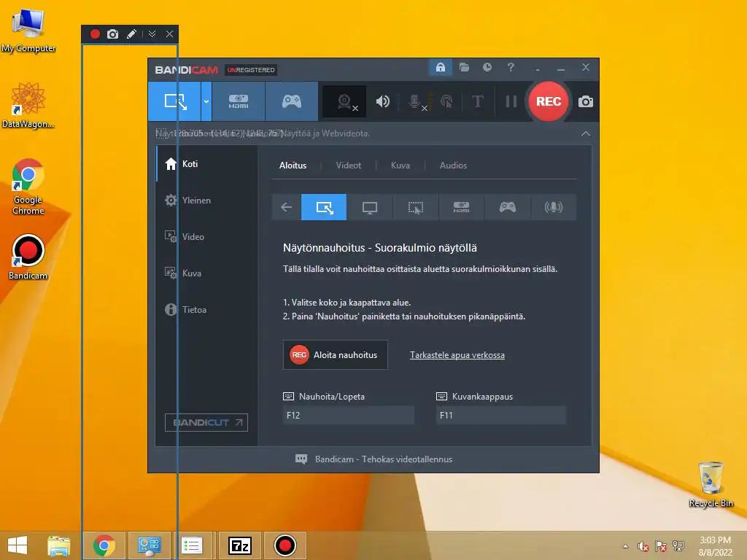Click Aloita nauhoitus button
This screenshot has height=560, width=747.
(336, 355)
